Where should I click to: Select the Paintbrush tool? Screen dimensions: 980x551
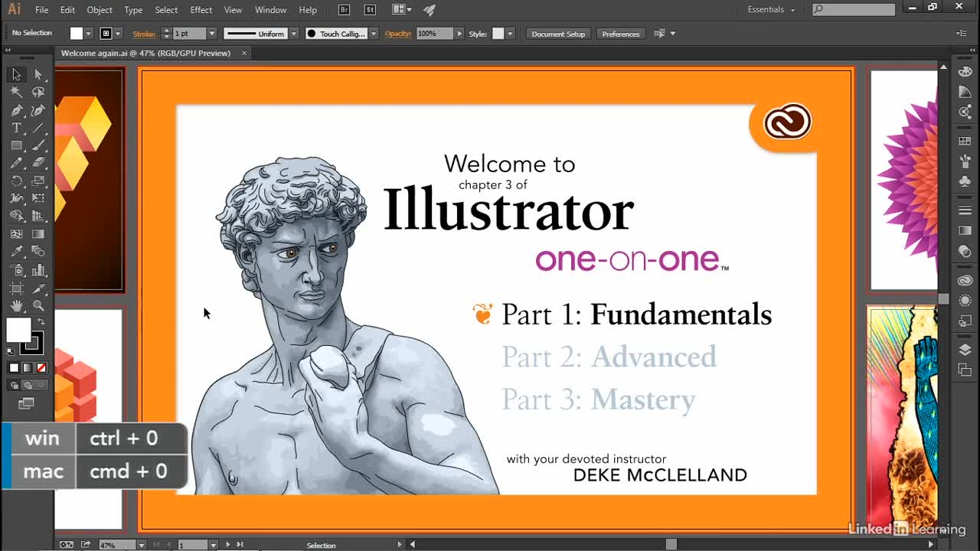(38, 145)
